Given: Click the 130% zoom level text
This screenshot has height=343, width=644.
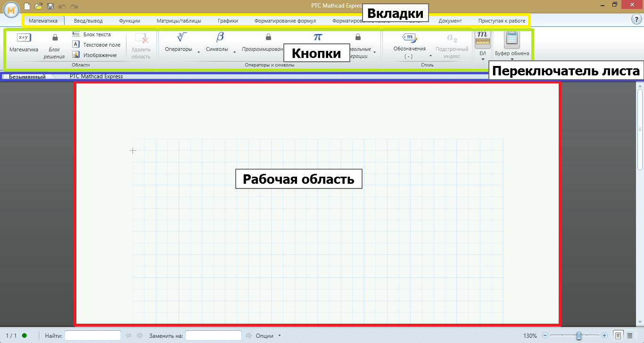Looking at the screenshot, I should [x=530, y=336].
